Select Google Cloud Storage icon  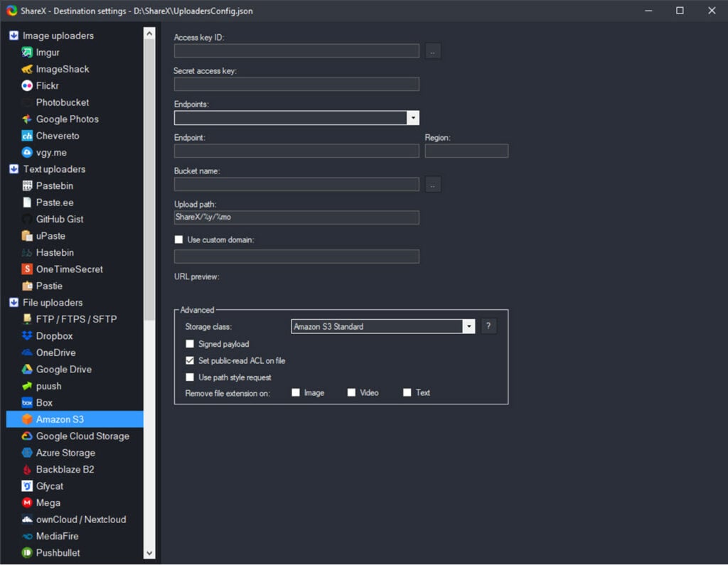(27, 436)
